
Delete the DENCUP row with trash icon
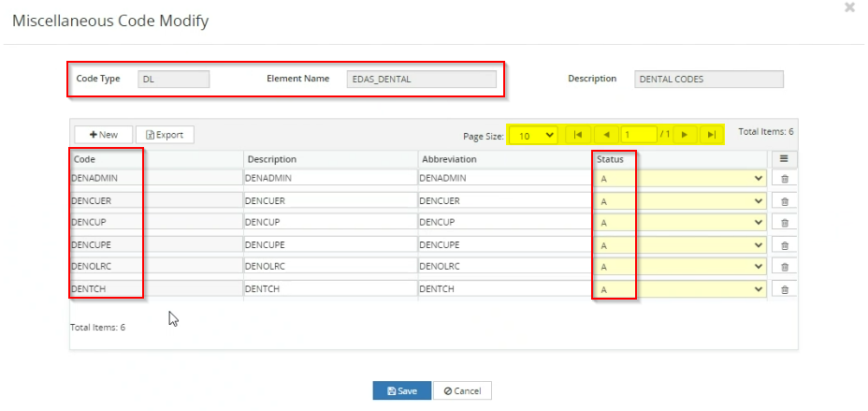[x=785, y=223]
